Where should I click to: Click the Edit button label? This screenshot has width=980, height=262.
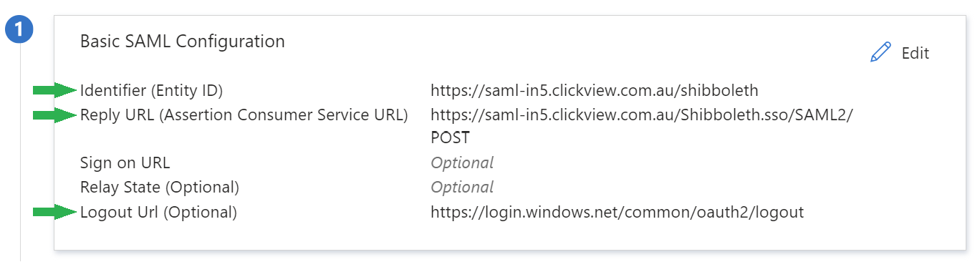[915, 53]
